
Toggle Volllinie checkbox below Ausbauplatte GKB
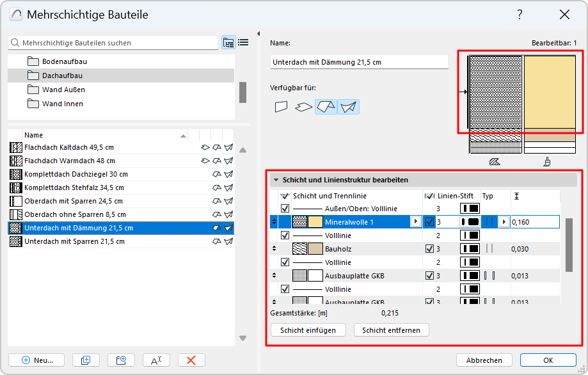[x=285, y=289]
